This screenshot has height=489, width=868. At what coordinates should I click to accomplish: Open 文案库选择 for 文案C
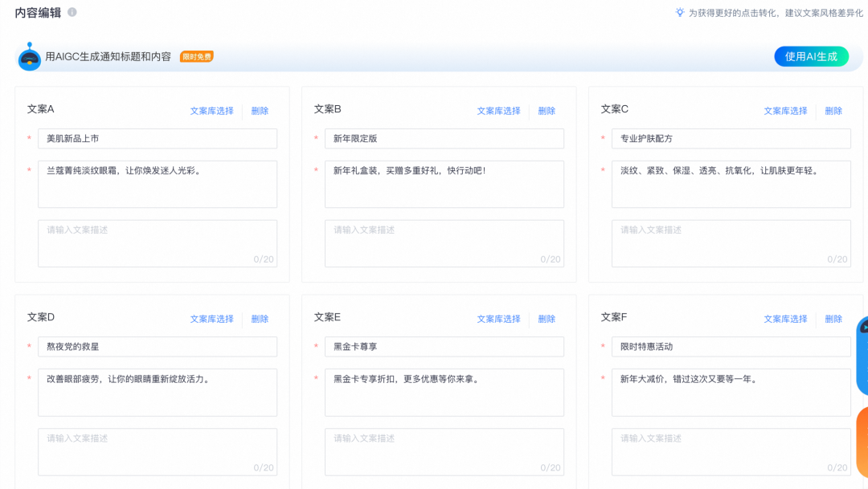point(785,111)
